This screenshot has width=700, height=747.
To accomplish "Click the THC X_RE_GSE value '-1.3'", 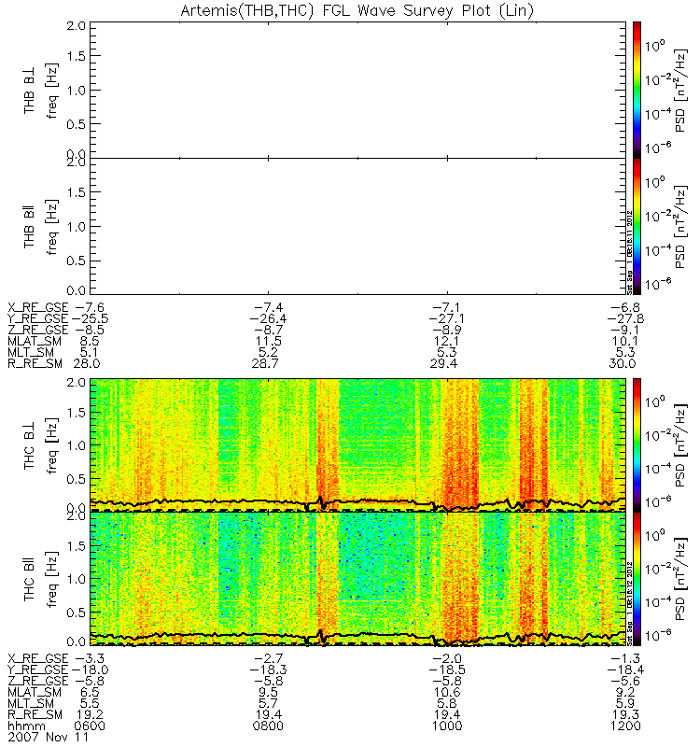I will coord(625,659).
